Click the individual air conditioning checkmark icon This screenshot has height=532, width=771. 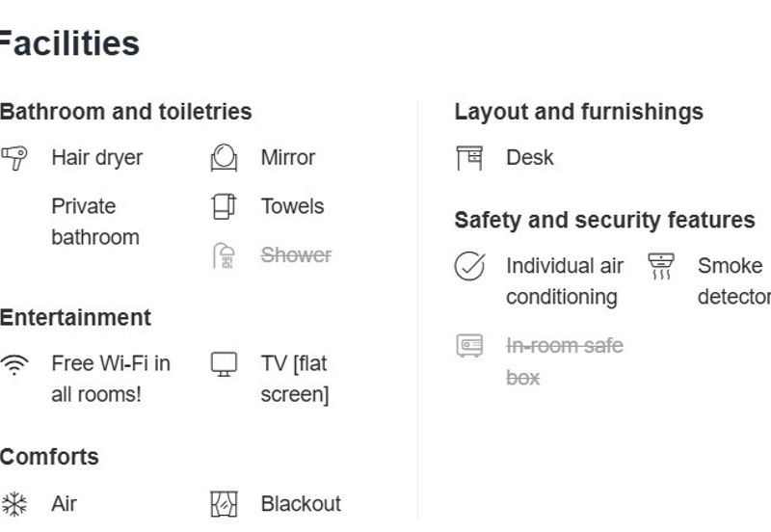tap(469, 266)
